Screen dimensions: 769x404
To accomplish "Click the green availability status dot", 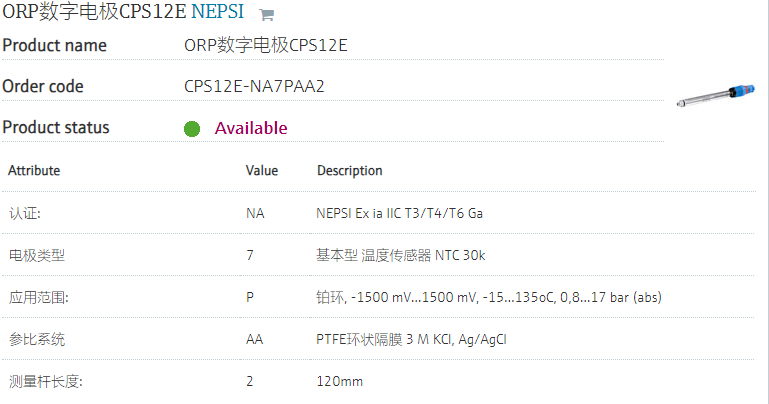I will tap(192, 129).
